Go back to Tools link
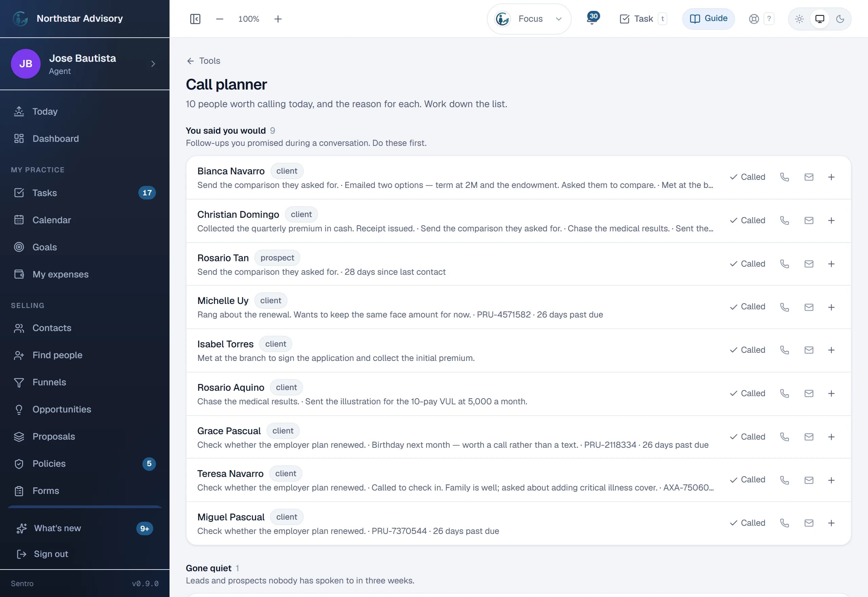The width and height of the screenshot is (868, 597). [x=203, y=61]
